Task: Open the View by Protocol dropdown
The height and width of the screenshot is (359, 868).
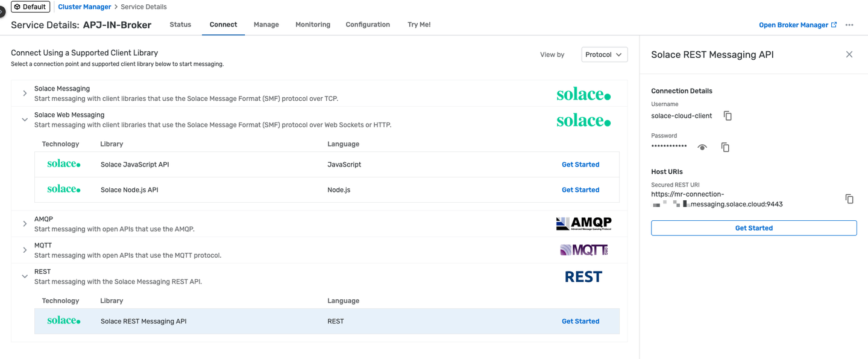Action: (x=605, y=54)
